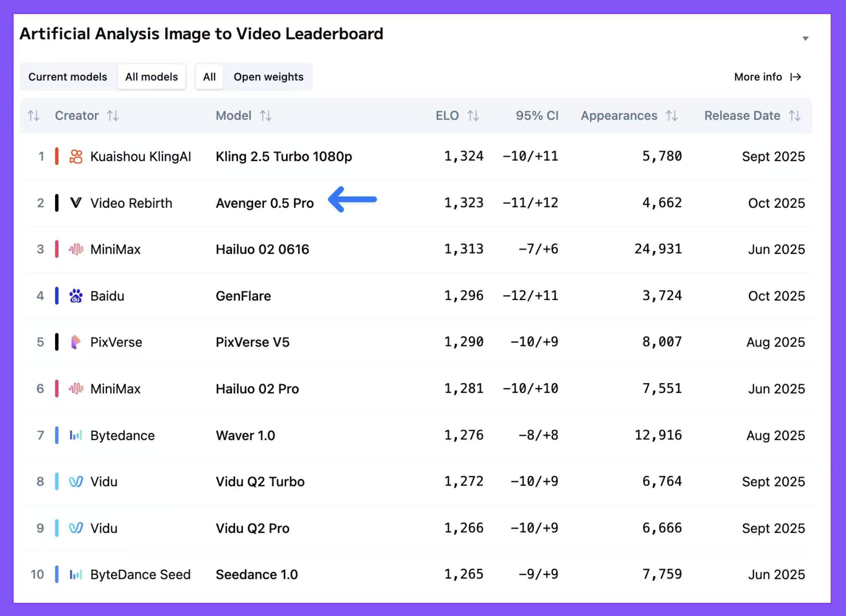Click the More info arrow icon
846x616 pixels.
[x=796, y=77]
